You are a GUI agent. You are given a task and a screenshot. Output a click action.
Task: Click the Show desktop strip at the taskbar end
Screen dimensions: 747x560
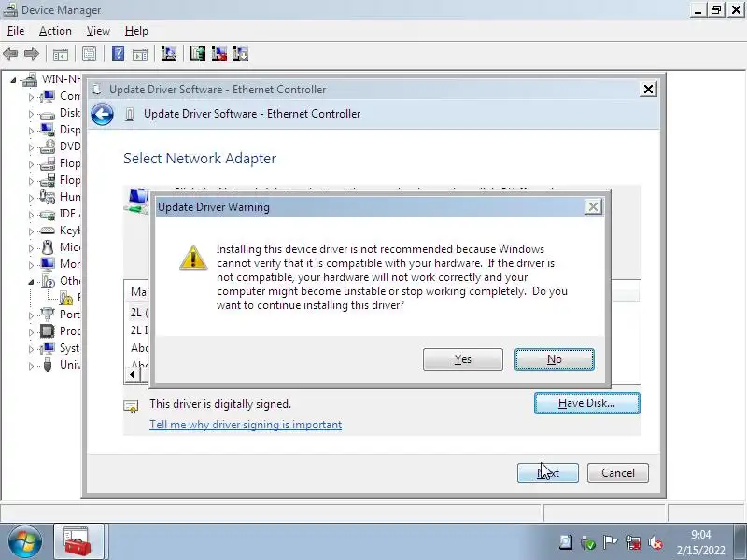point(740,542)
